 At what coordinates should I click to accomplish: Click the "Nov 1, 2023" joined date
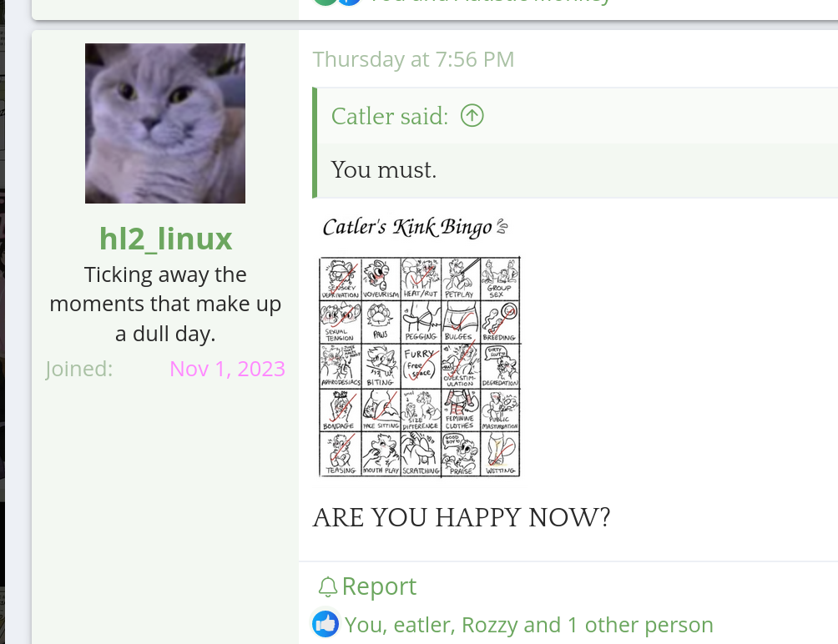click(x=227, y=369)
